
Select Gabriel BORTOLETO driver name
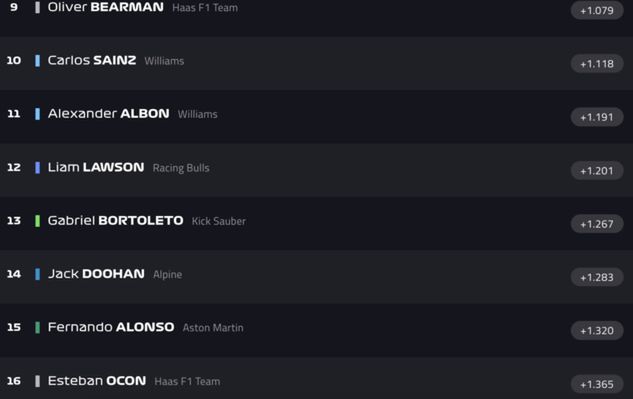click(115, 220)
